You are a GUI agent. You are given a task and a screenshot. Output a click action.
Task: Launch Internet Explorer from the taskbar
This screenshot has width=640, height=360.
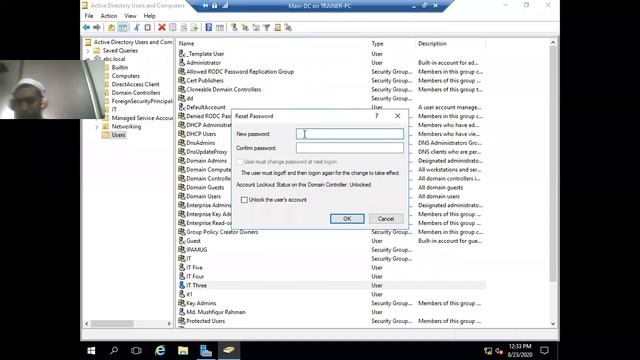pos(160,351)
